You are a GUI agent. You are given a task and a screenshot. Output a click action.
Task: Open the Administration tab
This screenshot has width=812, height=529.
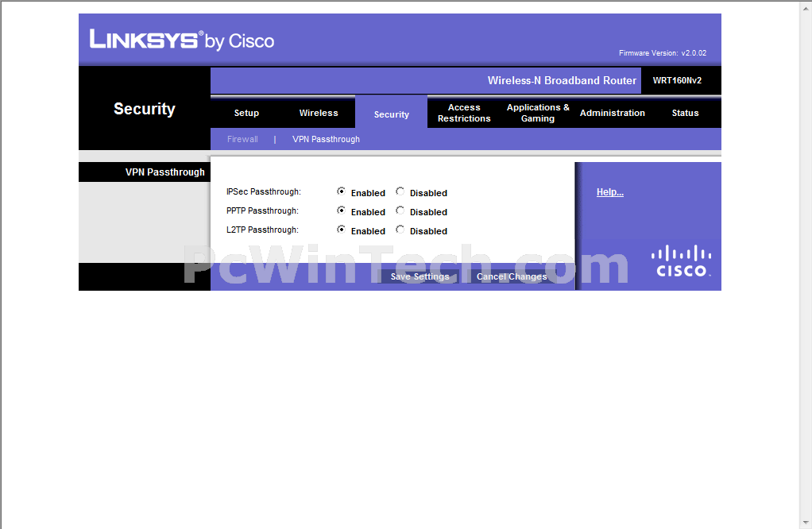[612, 113]
